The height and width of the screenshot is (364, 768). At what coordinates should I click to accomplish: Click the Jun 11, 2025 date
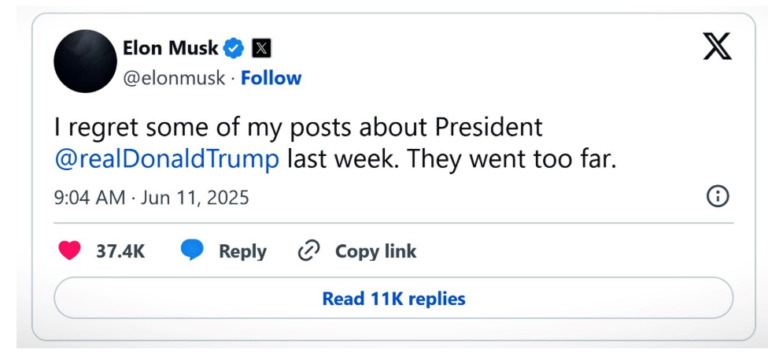[195, 198]
